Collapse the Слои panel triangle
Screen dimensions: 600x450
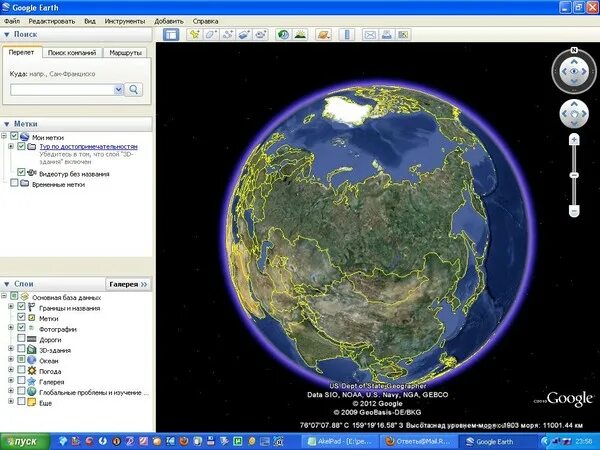point(7,284)
